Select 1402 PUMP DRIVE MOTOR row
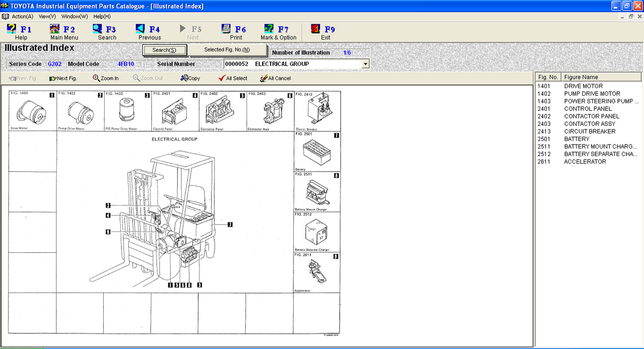Viewport: 644px width, 349px height. coord(589,94)
